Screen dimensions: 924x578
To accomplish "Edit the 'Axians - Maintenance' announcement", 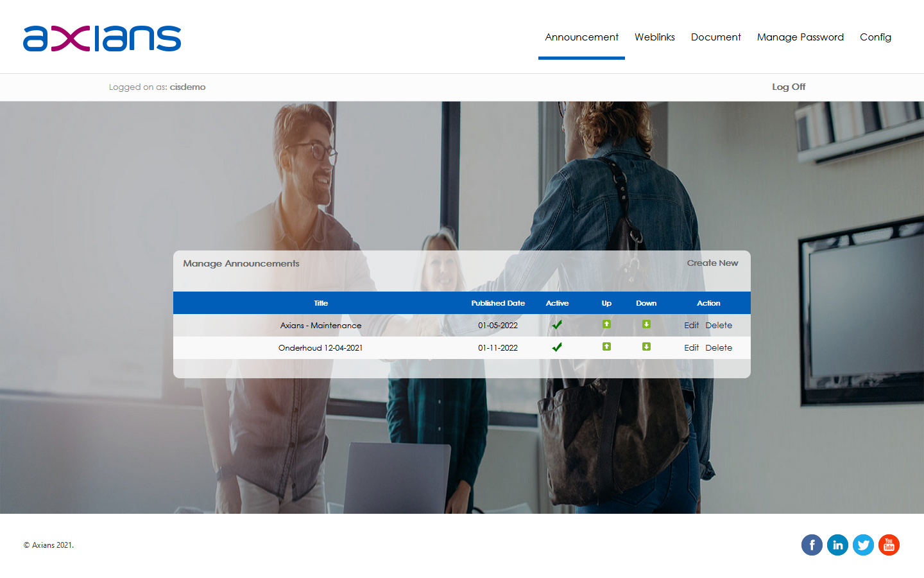I will click(691, 325).
